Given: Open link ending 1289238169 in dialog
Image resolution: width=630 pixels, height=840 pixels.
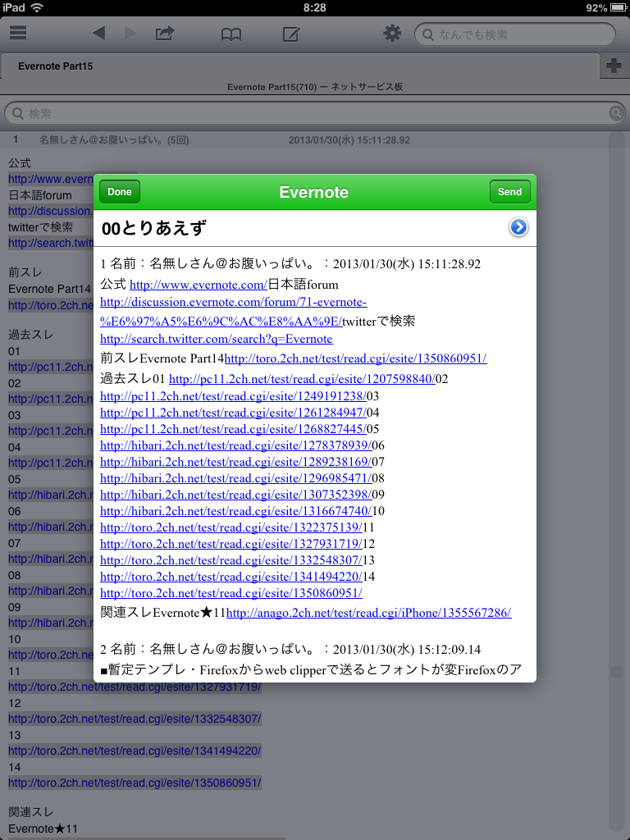Looking at the screenshot, I should (236, 461).
